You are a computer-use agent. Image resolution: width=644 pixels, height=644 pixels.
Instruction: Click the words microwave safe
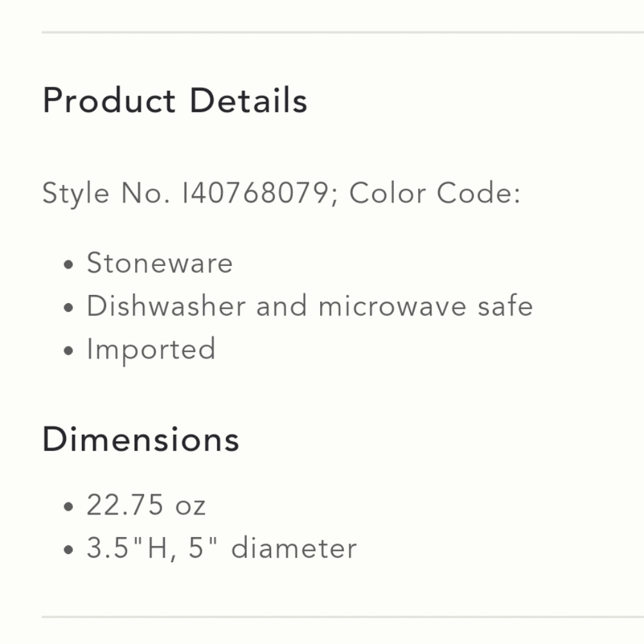pos(426,306)
